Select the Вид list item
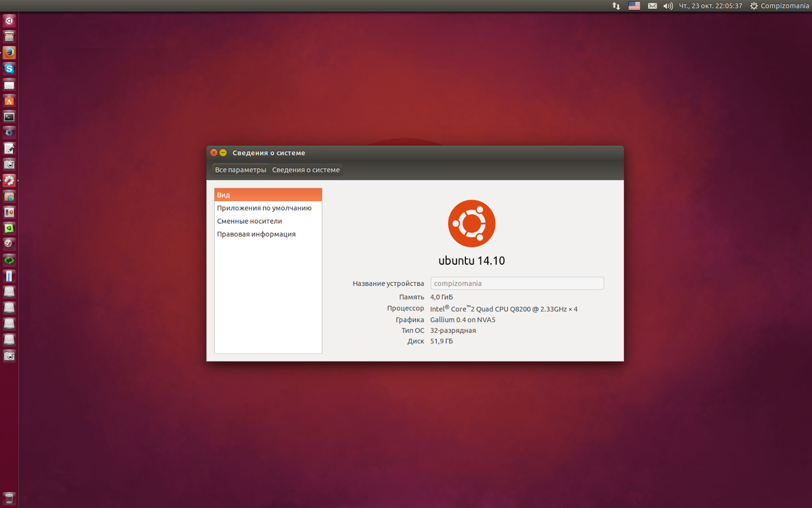Screen dimensions: 812x508 (268, 195)
